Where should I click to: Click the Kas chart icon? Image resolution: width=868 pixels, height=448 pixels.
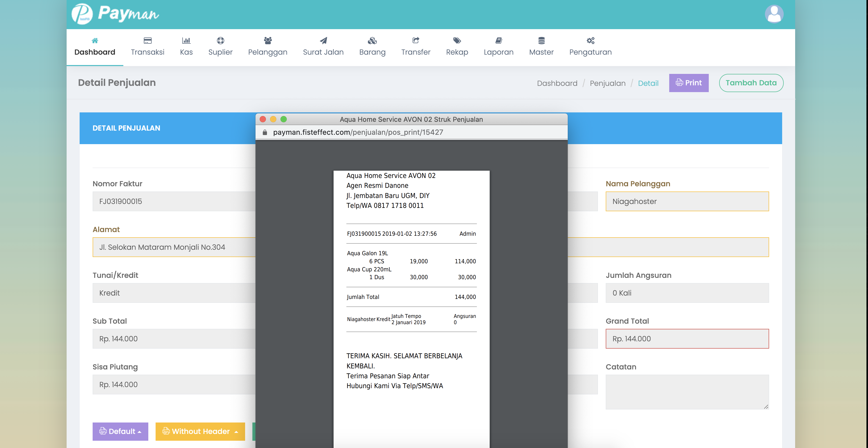pyautogui.click(x=186, y=40)
